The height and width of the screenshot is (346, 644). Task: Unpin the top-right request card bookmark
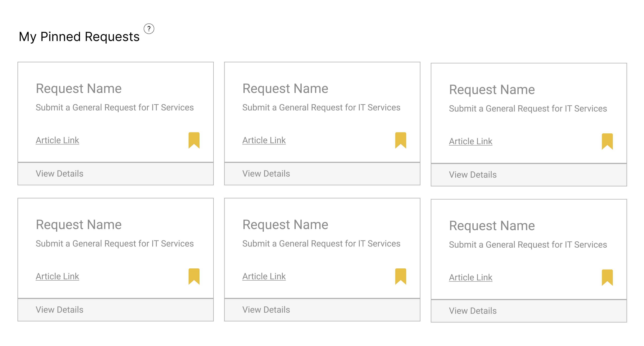[607, 141]
